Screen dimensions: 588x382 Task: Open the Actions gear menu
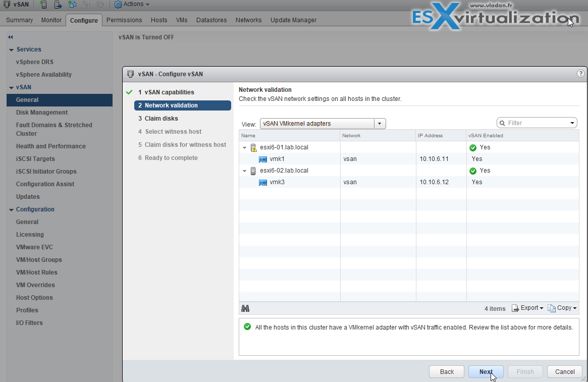click(131, 5)
